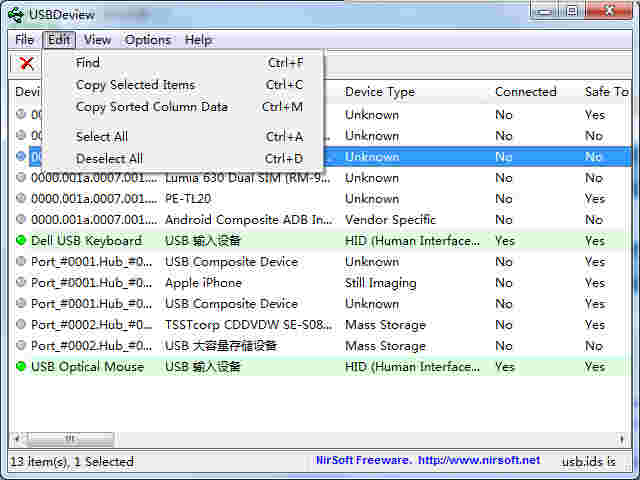Click gray status icon of PE-TL20 row
Viewport: 640px width, 480px height.
coord(21,199)
